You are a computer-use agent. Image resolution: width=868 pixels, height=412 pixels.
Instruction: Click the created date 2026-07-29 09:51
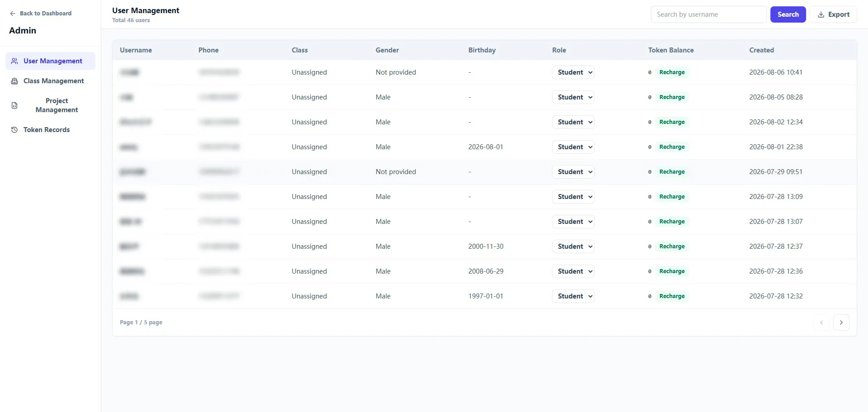point(776,172)
